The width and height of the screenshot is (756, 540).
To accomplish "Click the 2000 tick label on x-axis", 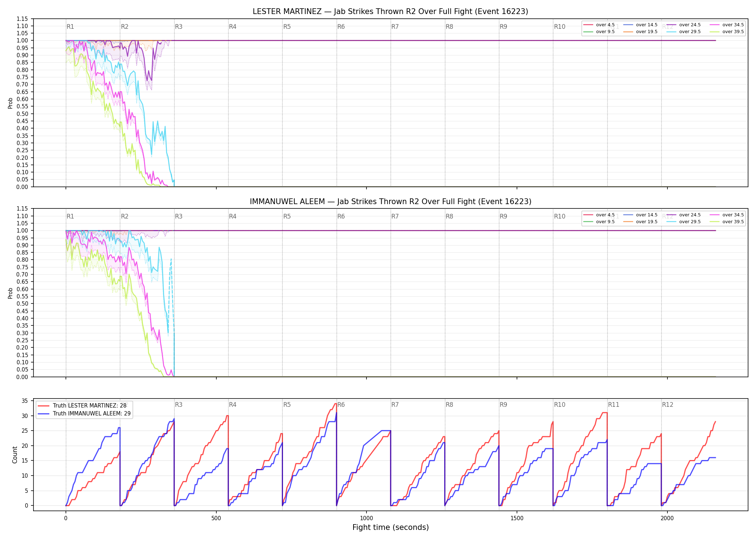I will click(667, 518).
